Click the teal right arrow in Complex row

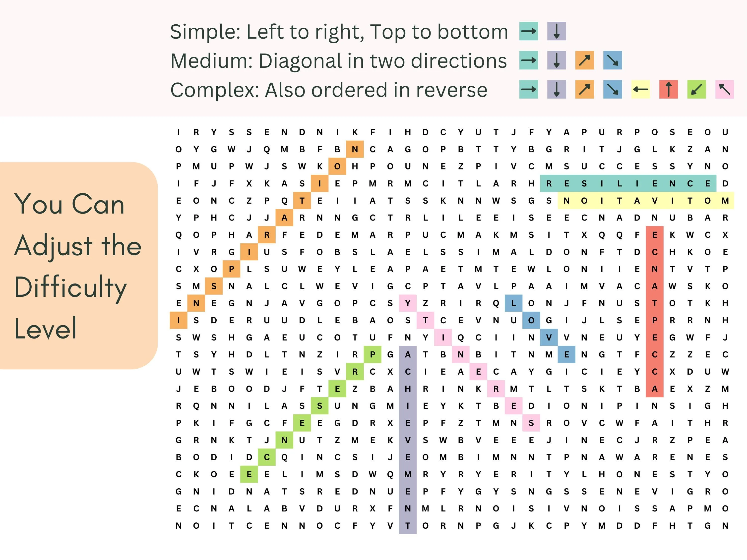[x=529, y=89]
